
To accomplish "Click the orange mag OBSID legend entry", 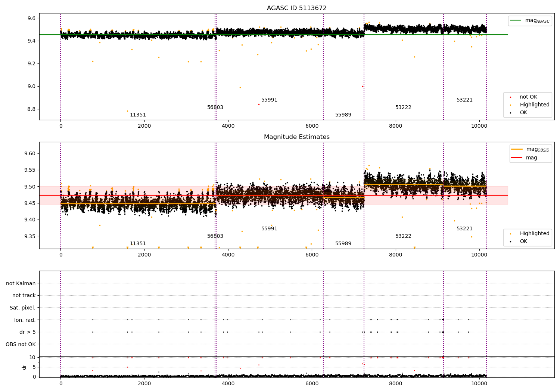I will pyautogui.click(x=531, y=149).
